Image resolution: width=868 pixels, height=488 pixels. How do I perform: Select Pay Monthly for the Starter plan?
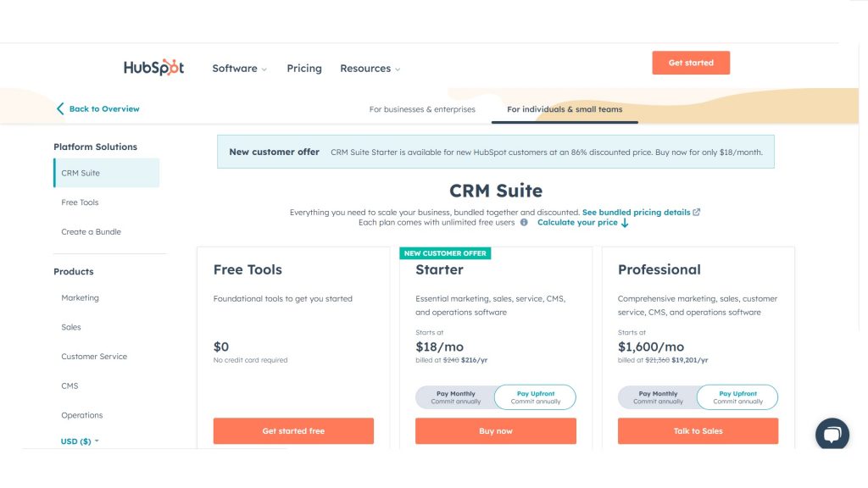click(x=456, y=397)
